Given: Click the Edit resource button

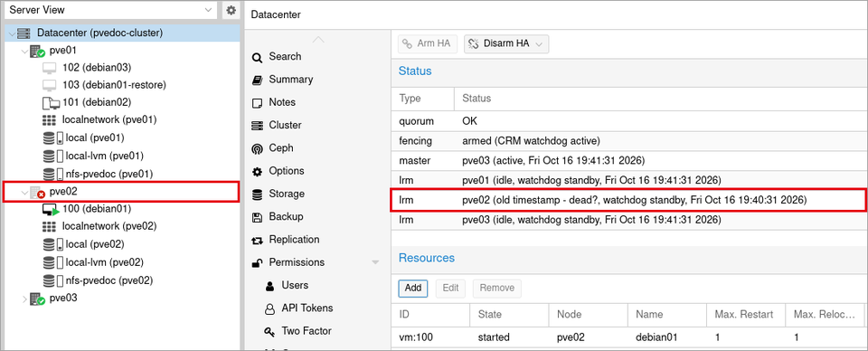Looking at the screenshot, I should coord(450,288).
